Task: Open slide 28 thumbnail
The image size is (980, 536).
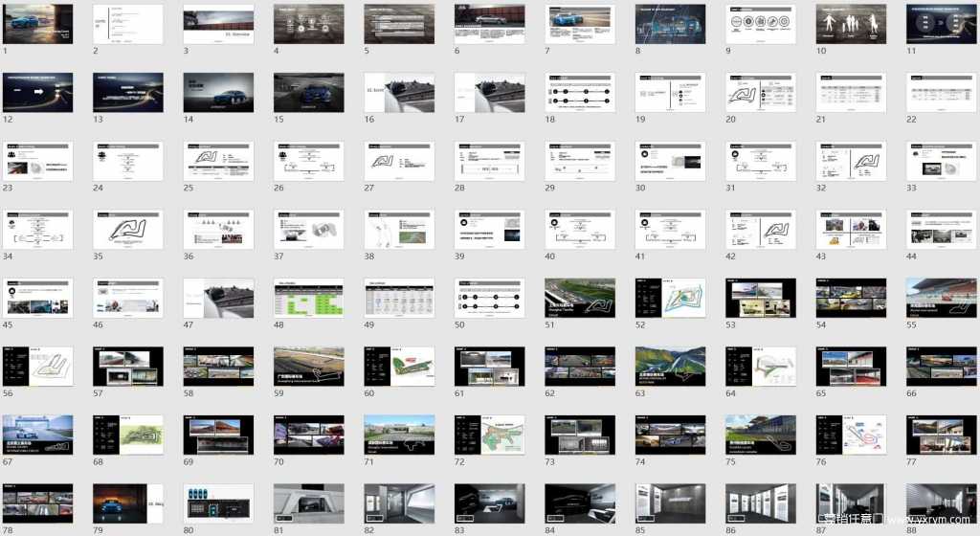Action: (x=490, y=162)
